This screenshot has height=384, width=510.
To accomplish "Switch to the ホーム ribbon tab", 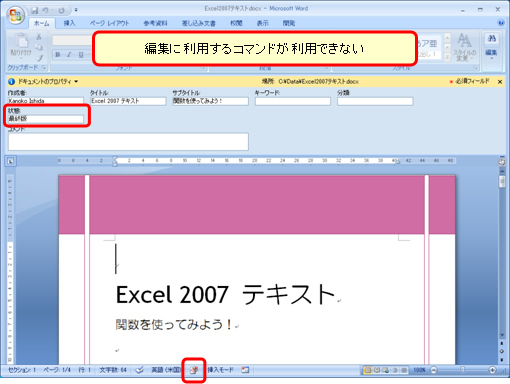I will 41,23.
